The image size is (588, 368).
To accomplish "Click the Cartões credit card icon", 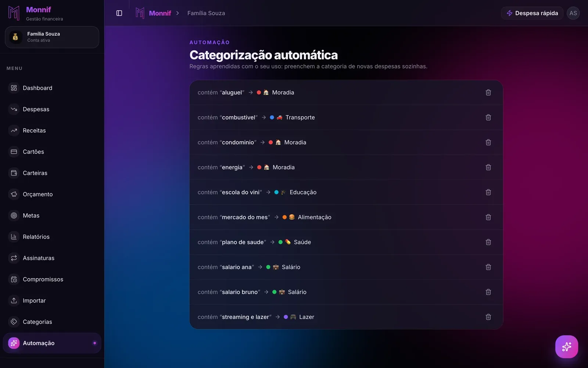I will tap(14, 152).
